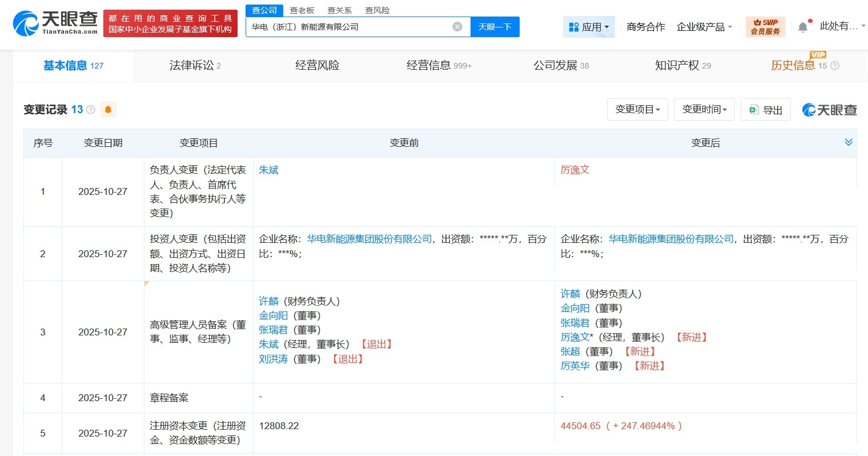Open the question mark help icon near 变更记录 13

click(x=91, y=110)
